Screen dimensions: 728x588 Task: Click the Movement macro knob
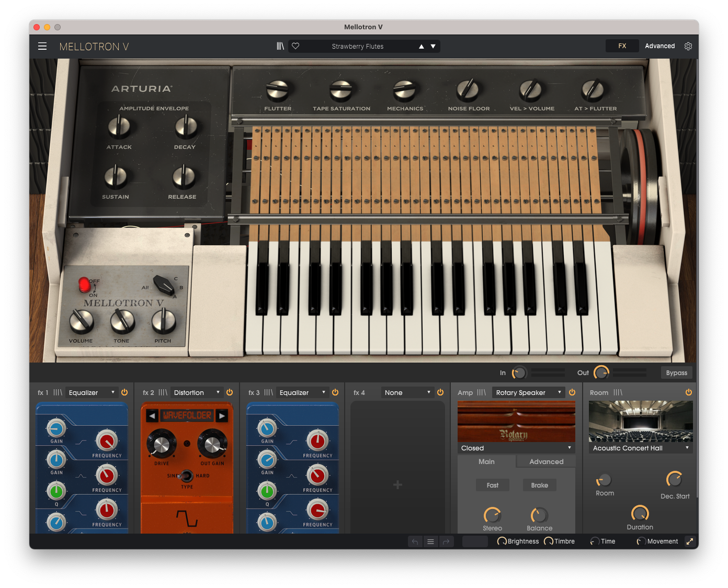(x=641, y=541)
